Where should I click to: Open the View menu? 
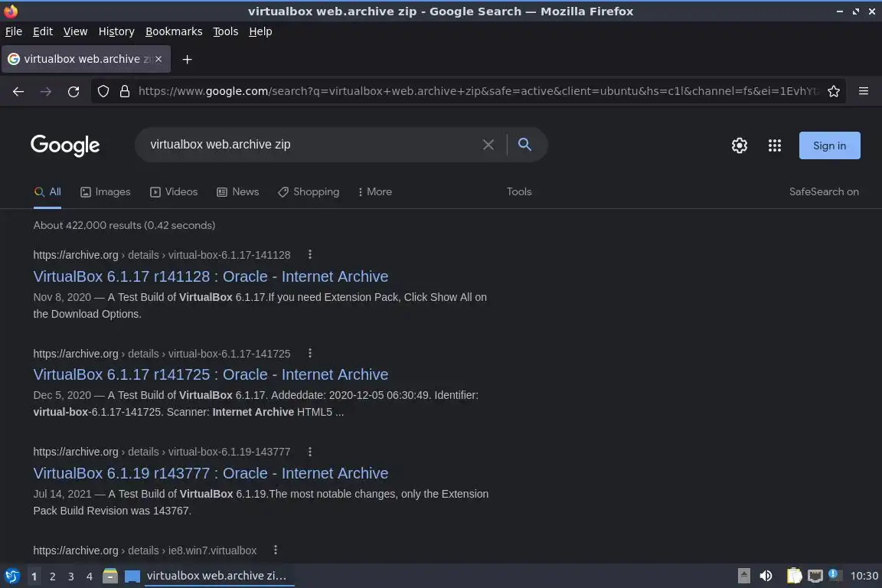tap(75, 31)
